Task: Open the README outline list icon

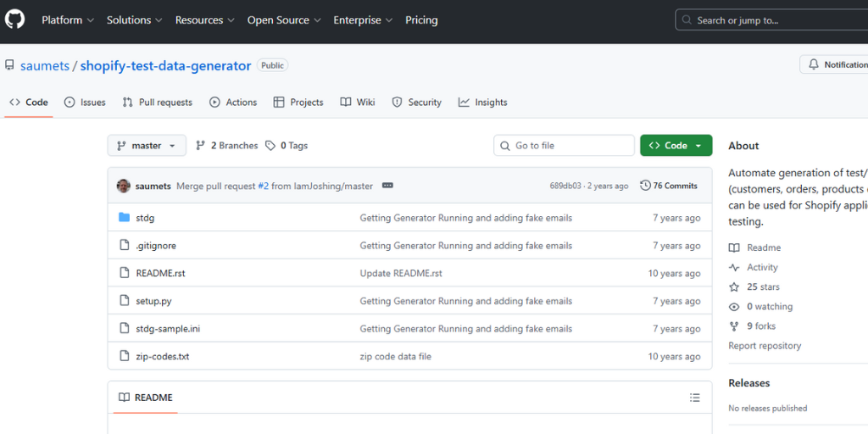Action: pyautogui.click(x=695, y=398)
